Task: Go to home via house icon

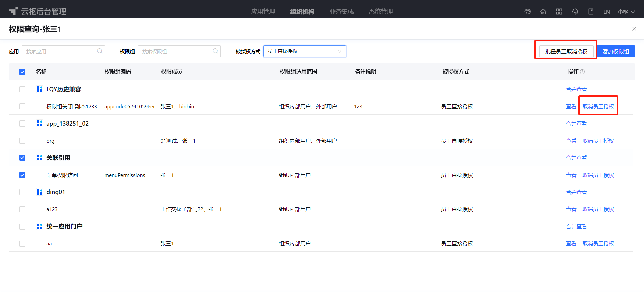Action: (543, 12)
